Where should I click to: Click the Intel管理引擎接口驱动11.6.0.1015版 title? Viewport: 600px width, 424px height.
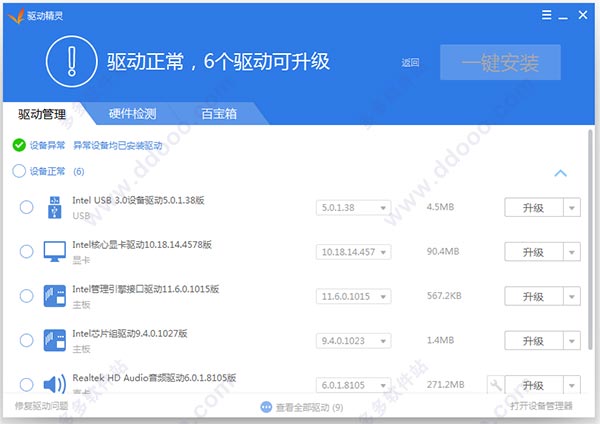click(x=145, y=289)
